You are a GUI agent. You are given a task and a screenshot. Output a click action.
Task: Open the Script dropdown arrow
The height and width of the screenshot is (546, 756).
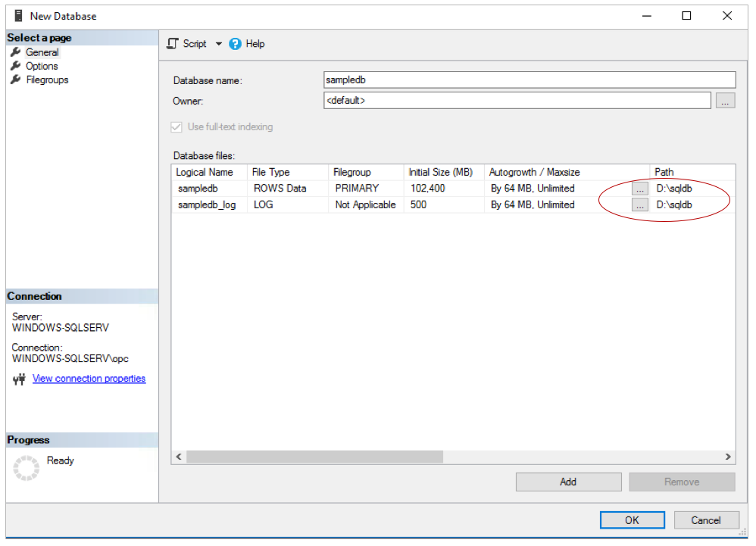tap(218, 44)
